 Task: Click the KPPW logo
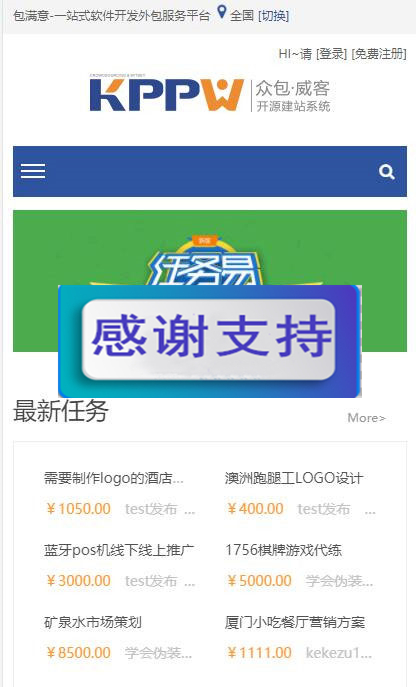point(210,94)
